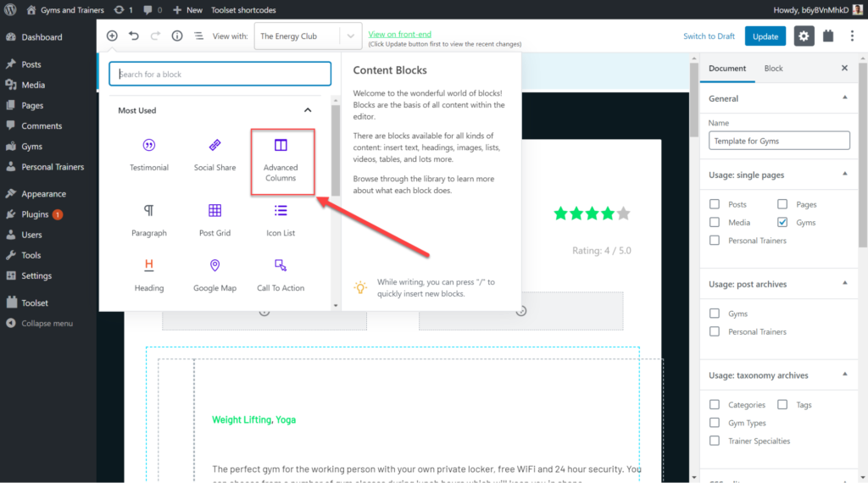This screenshot has height=483, width=868.
Task: Click the Collapse menu arrow icon
Action: pos(10,323)
